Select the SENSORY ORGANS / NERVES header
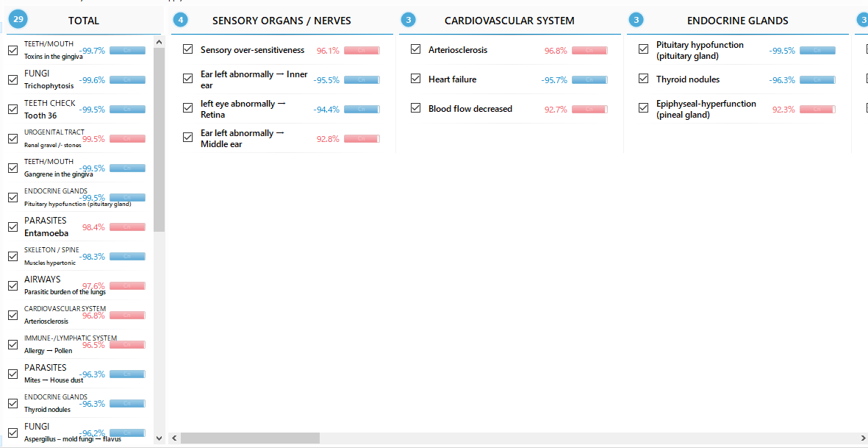The width and height of the screenshot is (868, 448). click(x=281, y=21)
